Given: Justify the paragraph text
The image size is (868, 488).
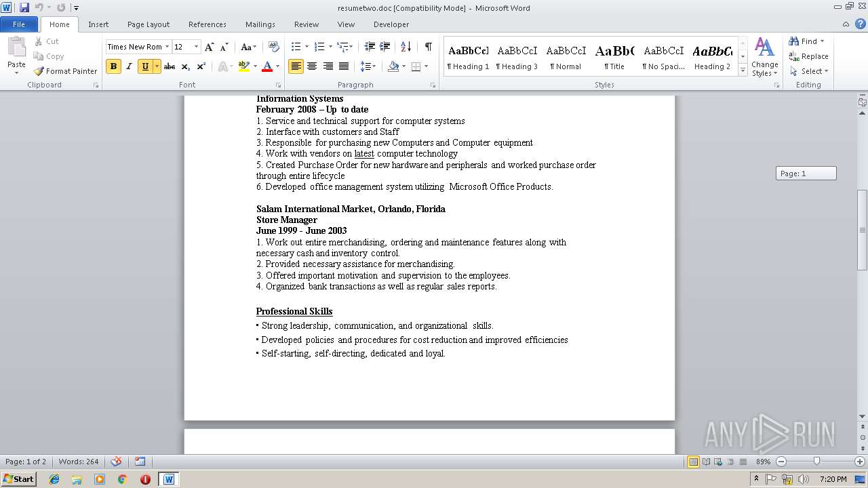Looking at the screenshot, I should (x=344, y=66).
